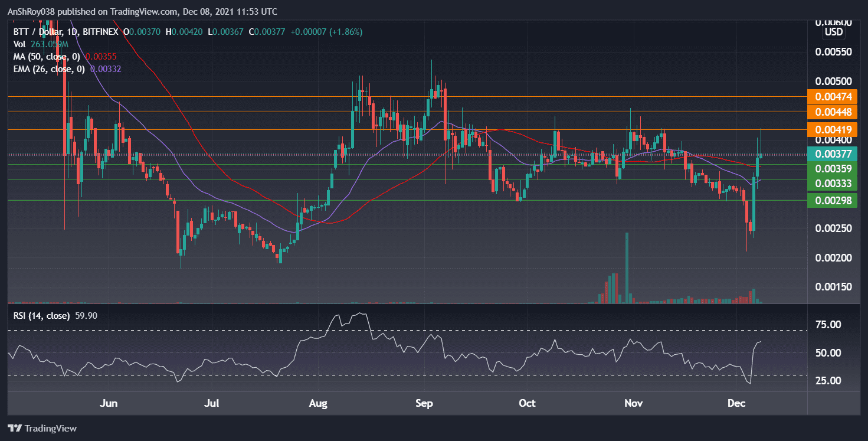Toggle the Vol legend visibility
The height and width of the screenshot is (441, 868).
click(x=19, y=44)
